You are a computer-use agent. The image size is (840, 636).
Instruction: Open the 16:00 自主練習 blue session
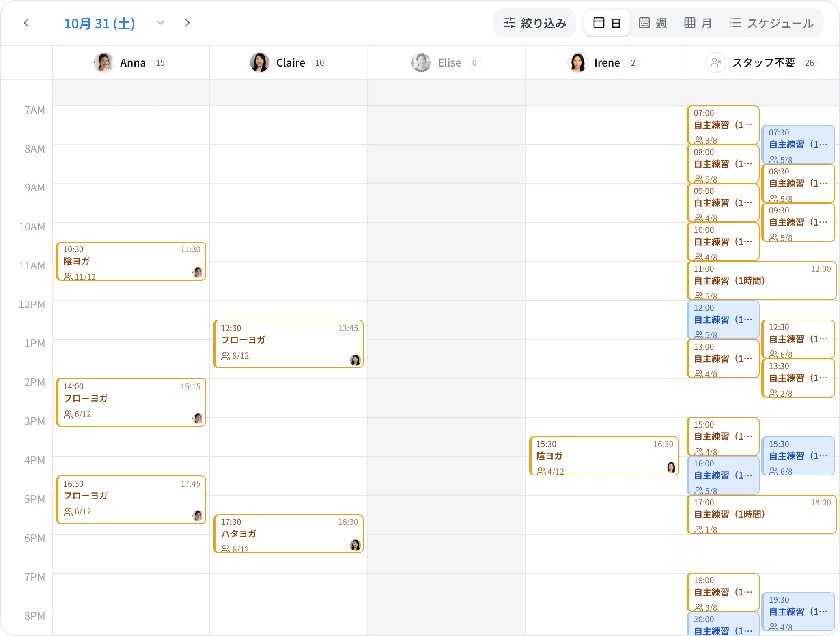click(723, 475)
